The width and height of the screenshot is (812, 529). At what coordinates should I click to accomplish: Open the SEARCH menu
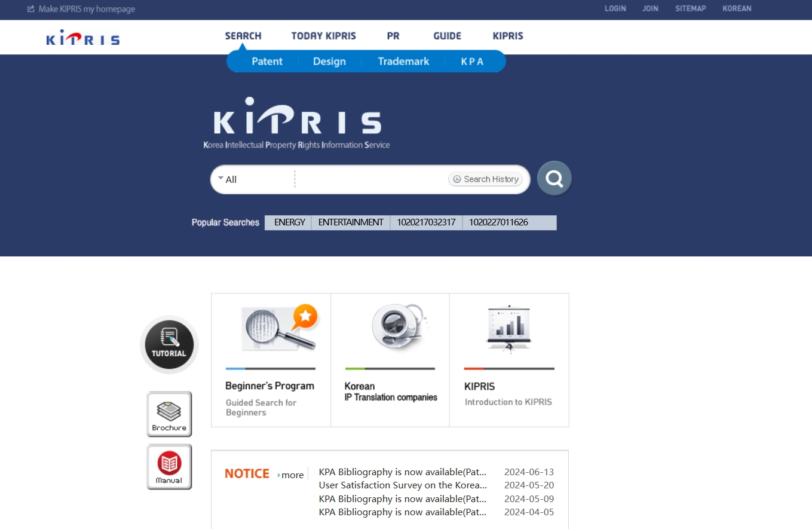243,36
